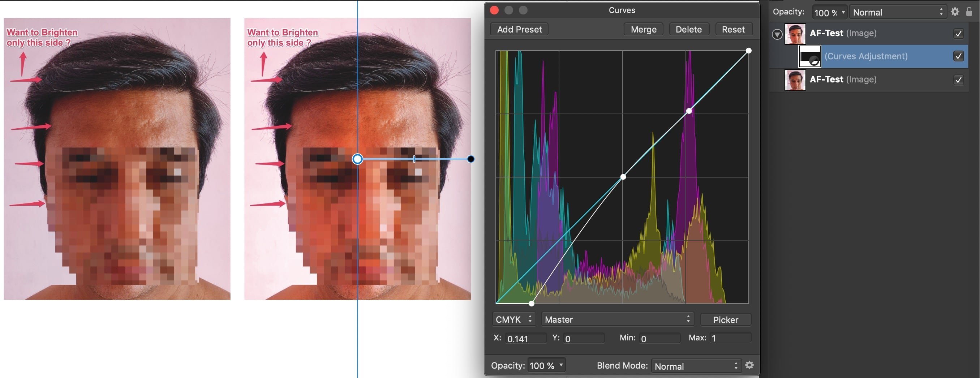The width and height of the screenshot is (980, 378).
Task: Open the CMYK colour space dropdown
Action: coord(513,319)
